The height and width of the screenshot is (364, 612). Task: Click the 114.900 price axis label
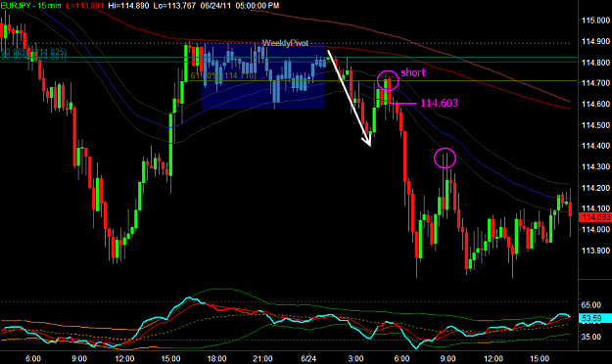[596, 41]
